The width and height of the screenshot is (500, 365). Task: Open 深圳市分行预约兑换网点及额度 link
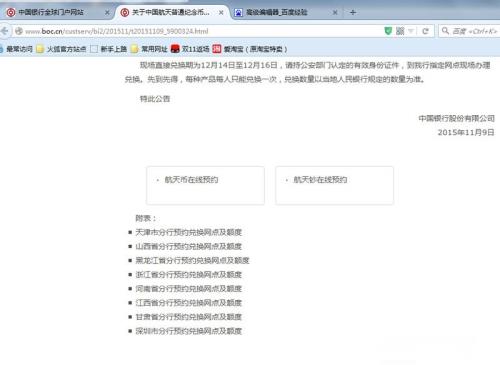point(189,331)
